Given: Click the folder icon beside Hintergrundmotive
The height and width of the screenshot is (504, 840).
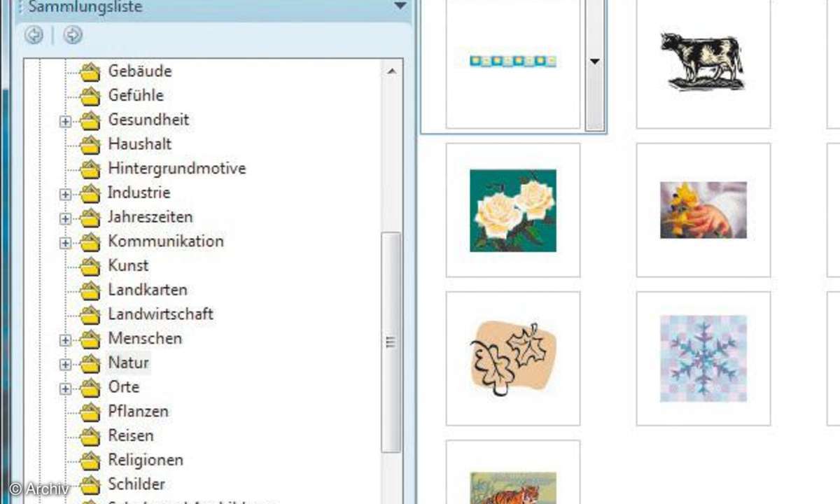Looking at the screenshot, I should [x=90, y=169].
